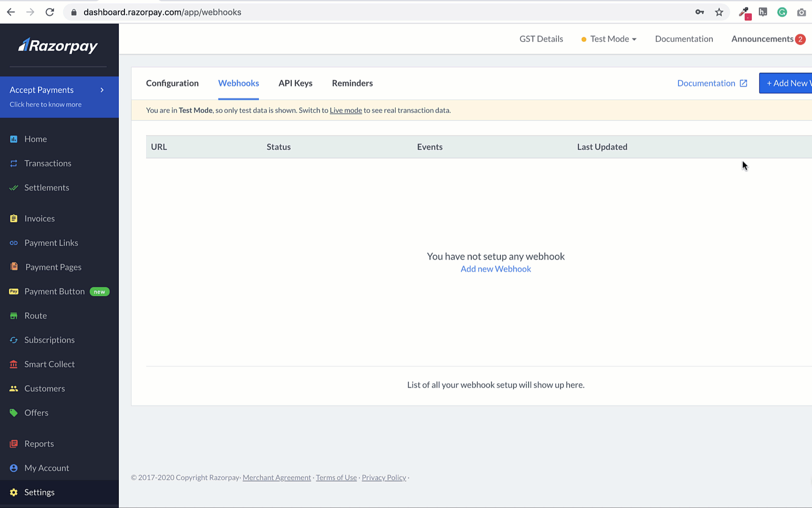The image size is (812, 508).
Task: Click the Route store icon
Action: click(14, 316)
